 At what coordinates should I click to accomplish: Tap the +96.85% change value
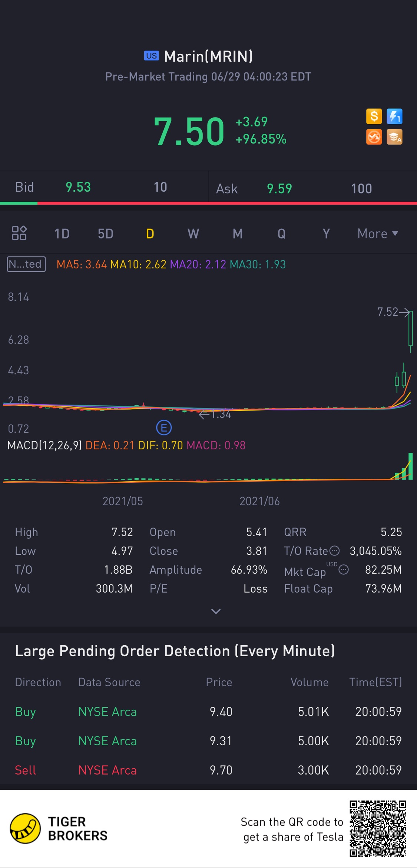click(x=261, y=139)
